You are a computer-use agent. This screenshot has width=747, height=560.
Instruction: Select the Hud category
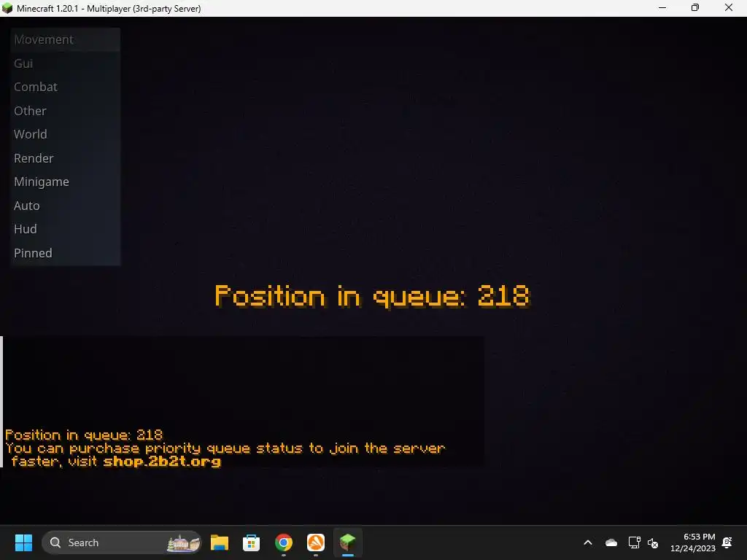pyautogui.click(x=65, y=229)
